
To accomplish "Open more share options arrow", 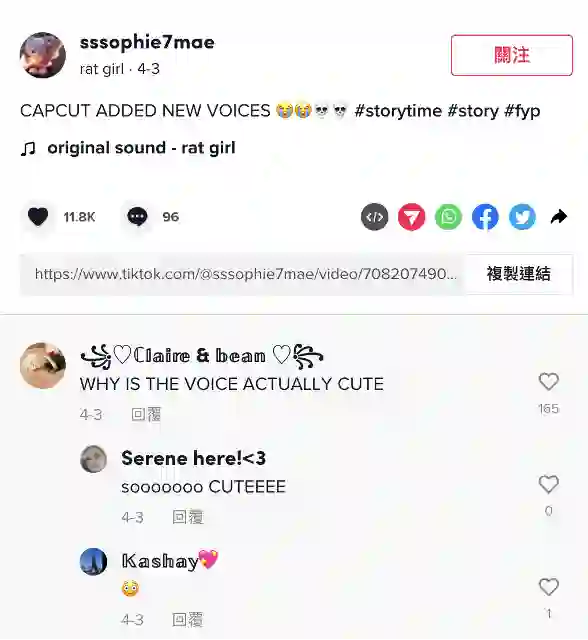I will (559, 217).
